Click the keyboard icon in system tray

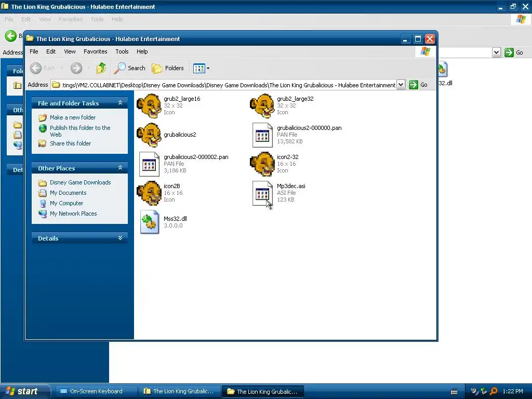click(x=454, y=392)
